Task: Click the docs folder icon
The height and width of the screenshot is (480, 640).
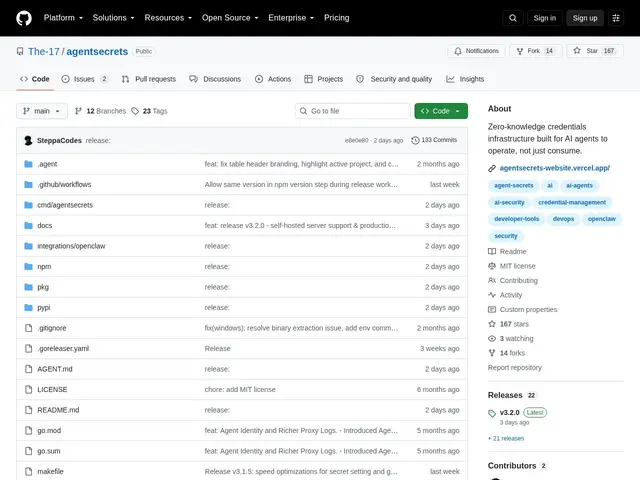Action: (28, 225)
